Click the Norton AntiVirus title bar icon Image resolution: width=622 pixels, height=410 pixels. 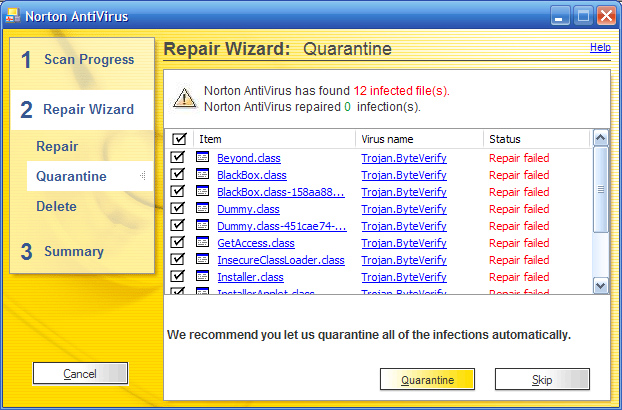tap(12, 16)
